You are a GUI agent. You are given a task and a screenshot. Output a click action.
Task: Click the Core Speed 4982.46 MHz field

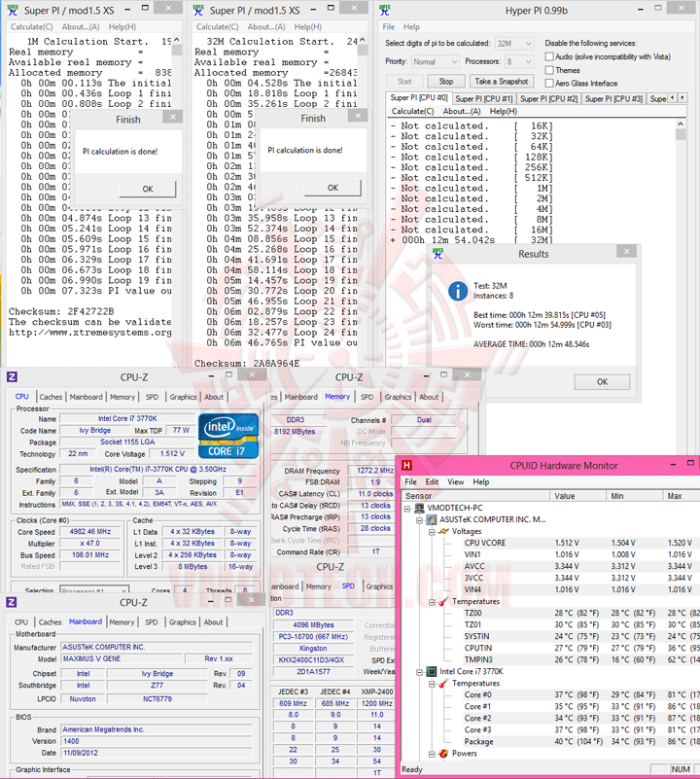(x=89, y=532)
